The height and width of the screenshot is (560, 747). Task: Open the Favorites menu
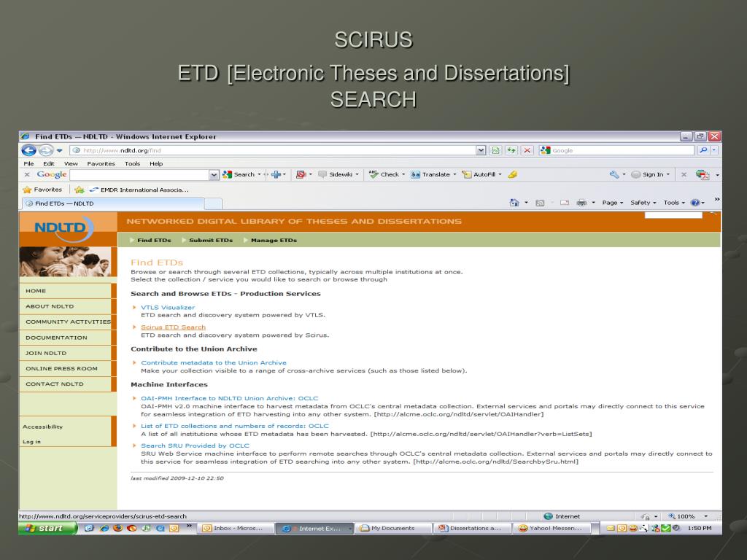pos(101,164)
